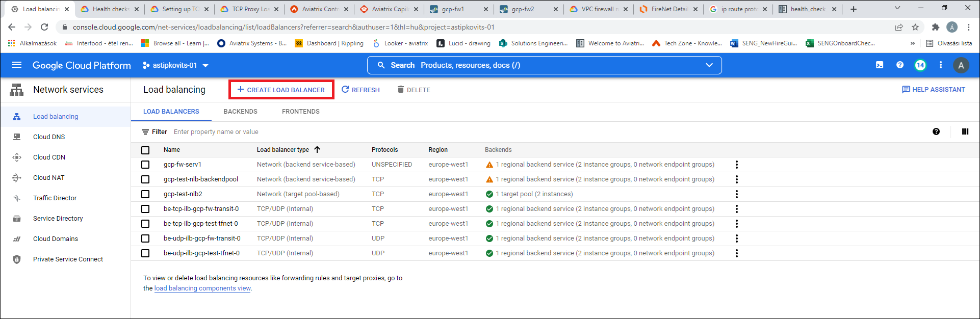The width and height of the screenshot is (980, 319).
Task: Select the gcp-test-nlb2 checkbox
Action: tap(145, 194)
